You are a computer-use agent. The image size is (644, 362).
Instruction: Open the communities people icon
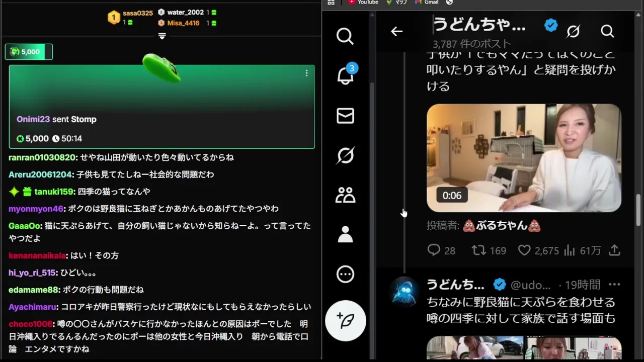(345, 195)
